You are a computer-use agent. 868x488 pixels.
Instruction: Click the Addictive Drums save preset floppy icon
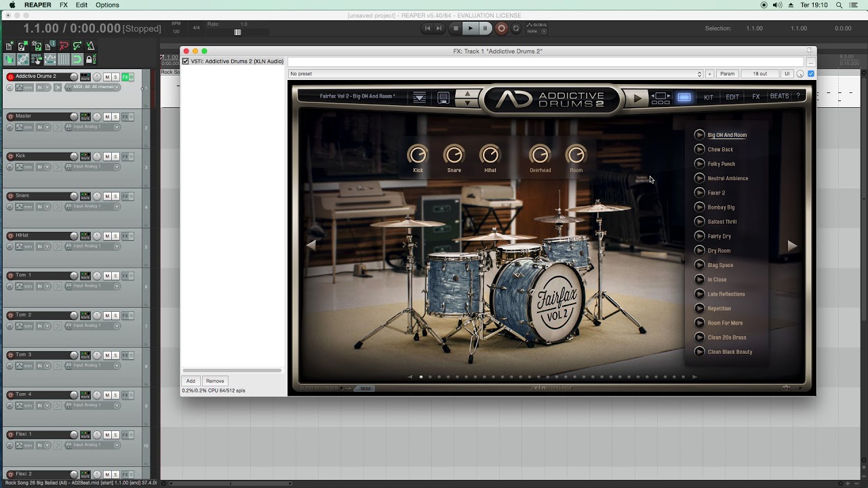coord(443,98)
